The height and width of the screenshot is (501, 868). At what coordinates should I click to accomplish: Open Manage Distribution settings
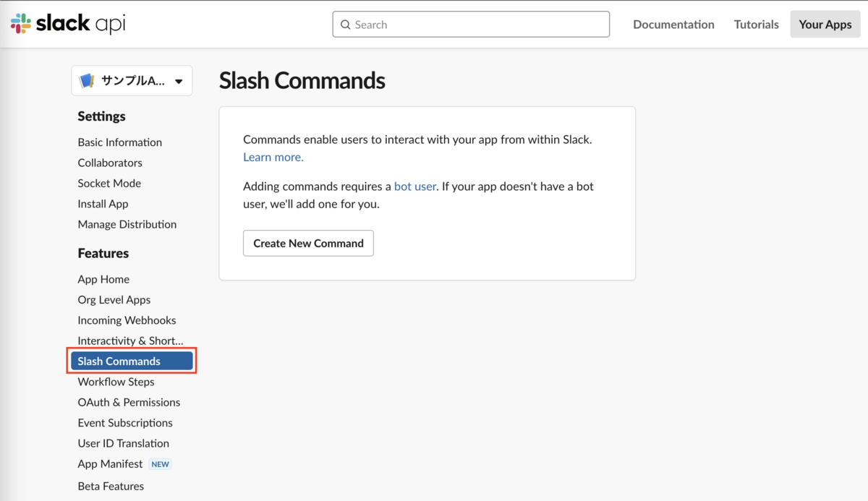127,224
